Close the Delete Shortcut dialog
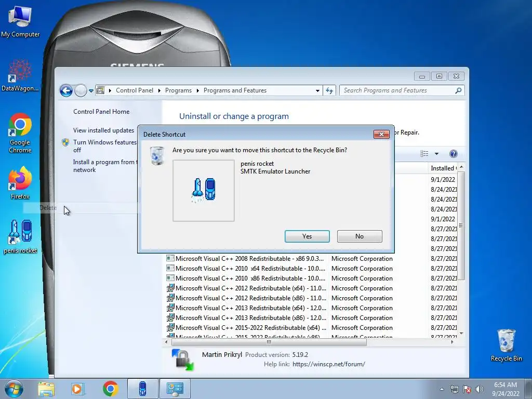The height and width of the screenshot is (399, 532). point(381,135)
